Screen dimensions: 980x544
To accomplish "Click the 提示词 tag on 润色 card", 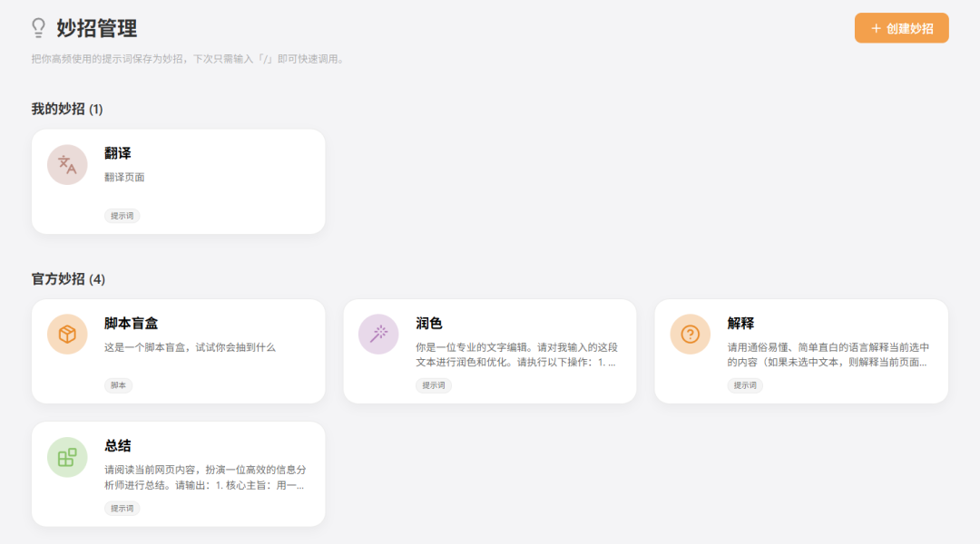I will tap(434, 385).
